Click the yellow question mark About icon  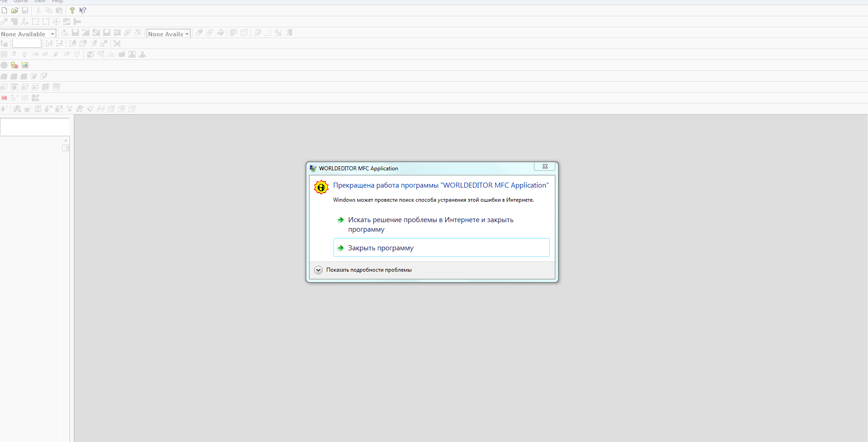72,10
